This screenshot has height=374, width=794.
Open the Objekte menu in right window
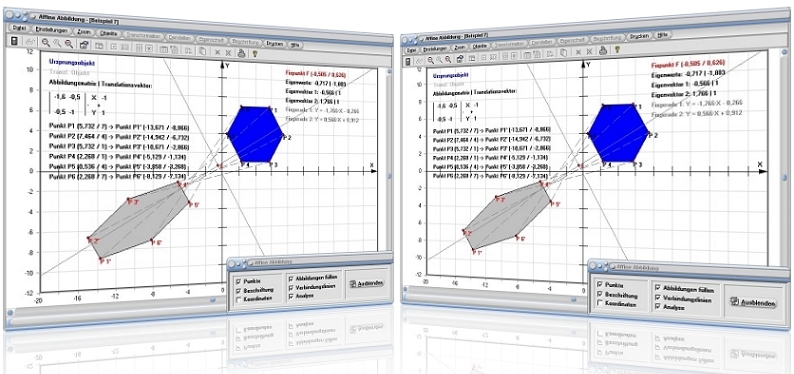tap(480, 47)
